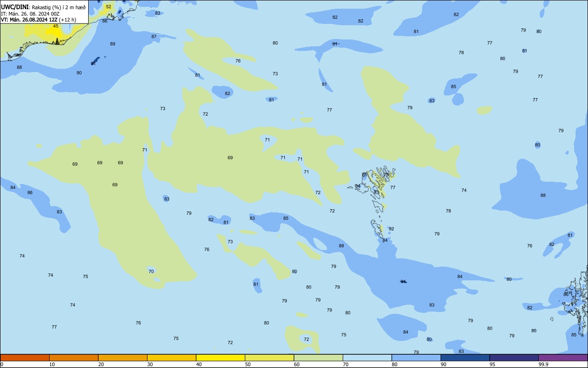Click the 10–20 orange legend swatch
The image size is (588, 368).
point(73,357)
